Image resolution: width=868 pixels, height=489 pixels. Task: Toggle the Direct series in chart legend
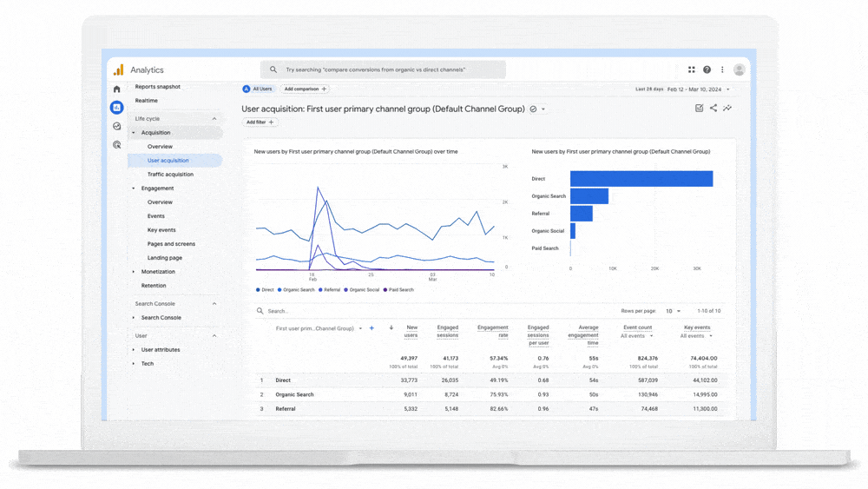coord(265,290)
